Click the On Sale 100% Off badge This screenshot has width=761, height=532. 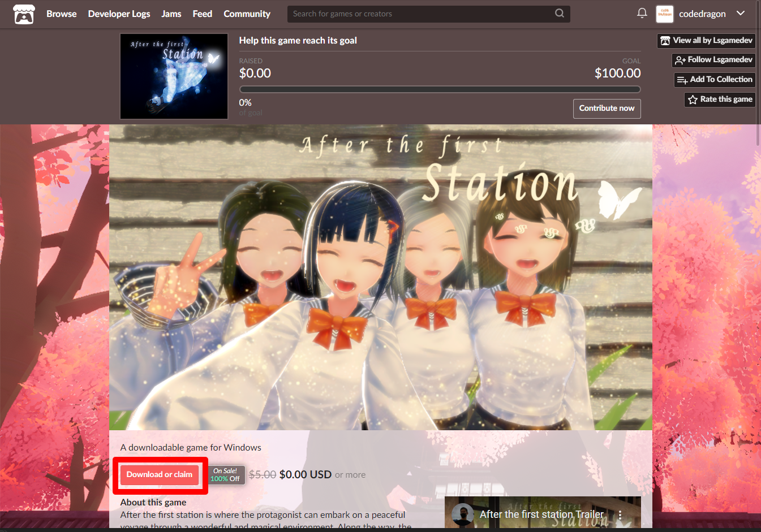226,475
